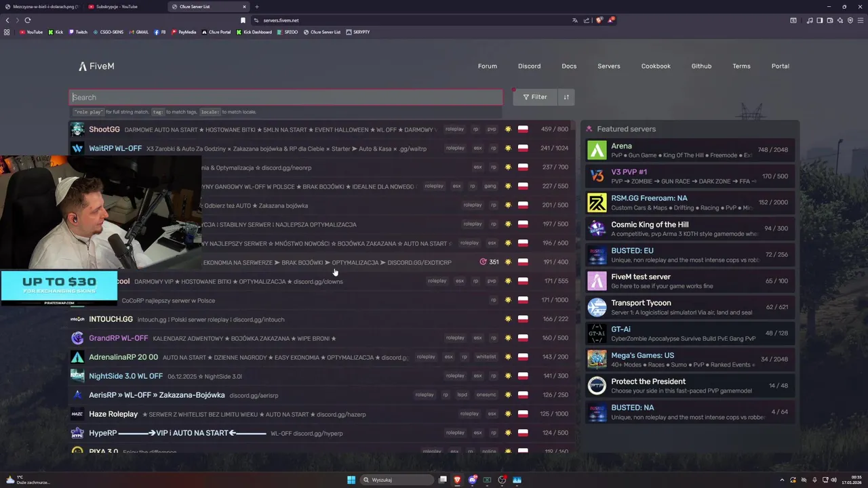Image resolution: width=868 pixels, height=488 pixels.
Task: Select the Cosmic King of the Hill server
Action: tap(690, 228)
